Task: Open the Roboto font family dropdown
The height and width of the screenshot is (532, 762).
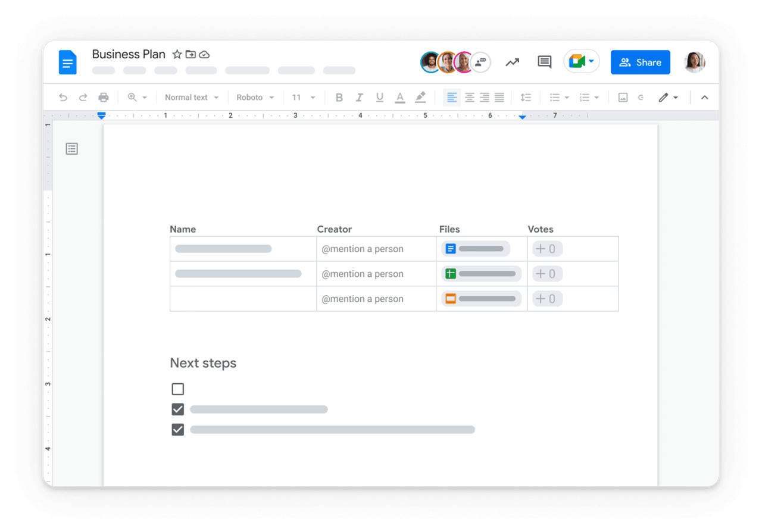Action: click(255, 97)
